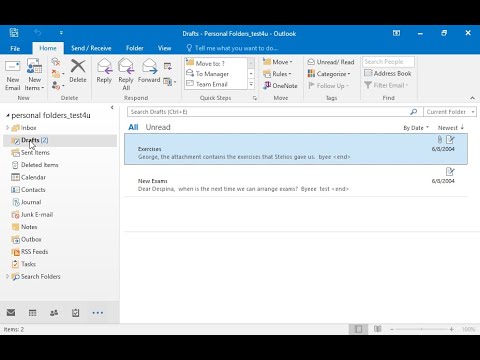Open the New Exams draft
Image resolution: width=480 pixels, height=360 pixels.
(296, 181)
